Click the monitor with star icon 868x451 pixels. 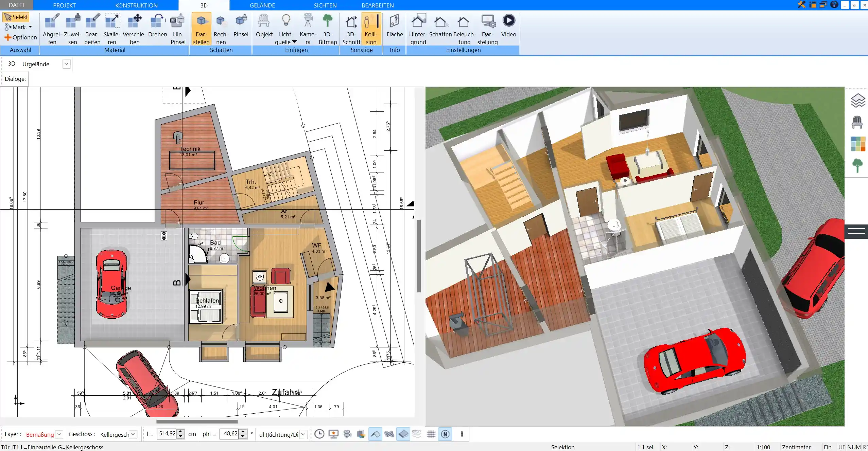pyautogui.click(x=333, y=434)
